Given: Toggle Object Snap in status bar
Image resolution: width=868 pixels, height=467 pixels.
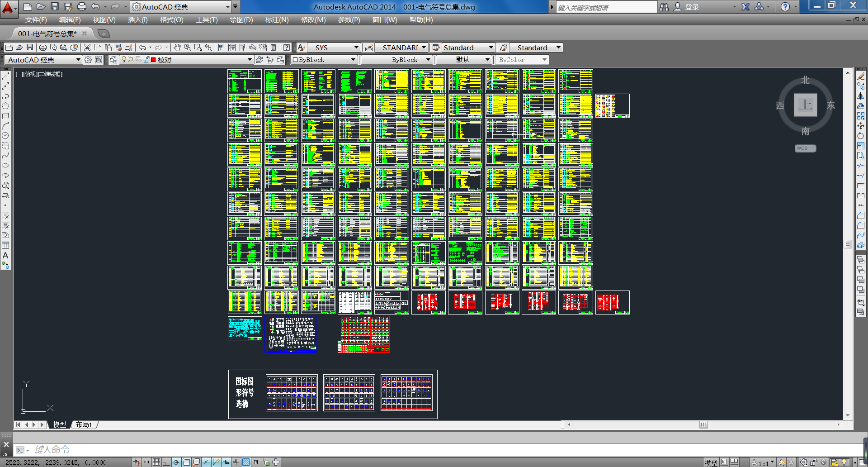Looking at the screenshot, I should [186, 462].
